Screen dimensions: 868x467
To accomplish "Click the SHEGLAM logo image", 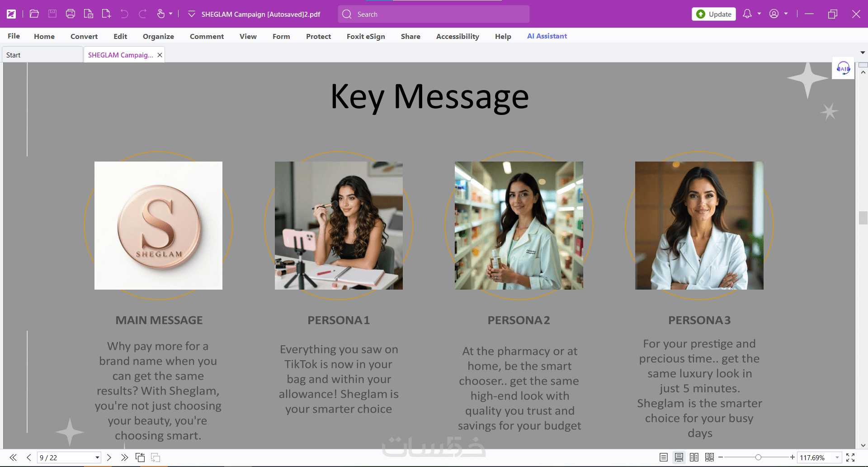I will point(158,225).
